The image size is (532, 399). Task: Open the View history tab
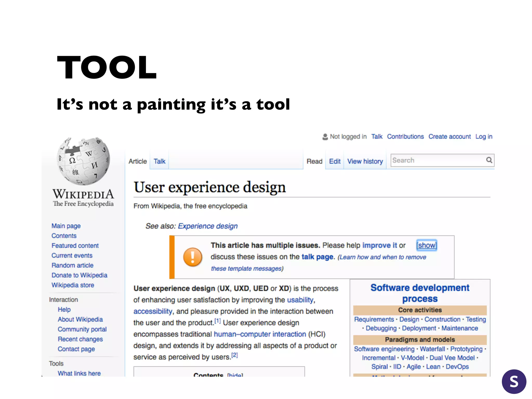pos(365,161)
